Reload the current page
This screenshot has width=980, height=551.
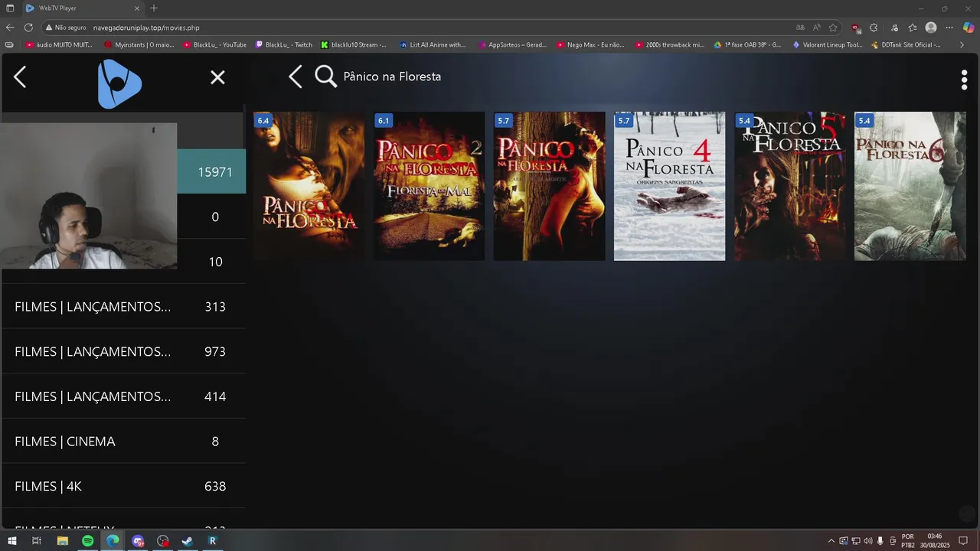28,28
